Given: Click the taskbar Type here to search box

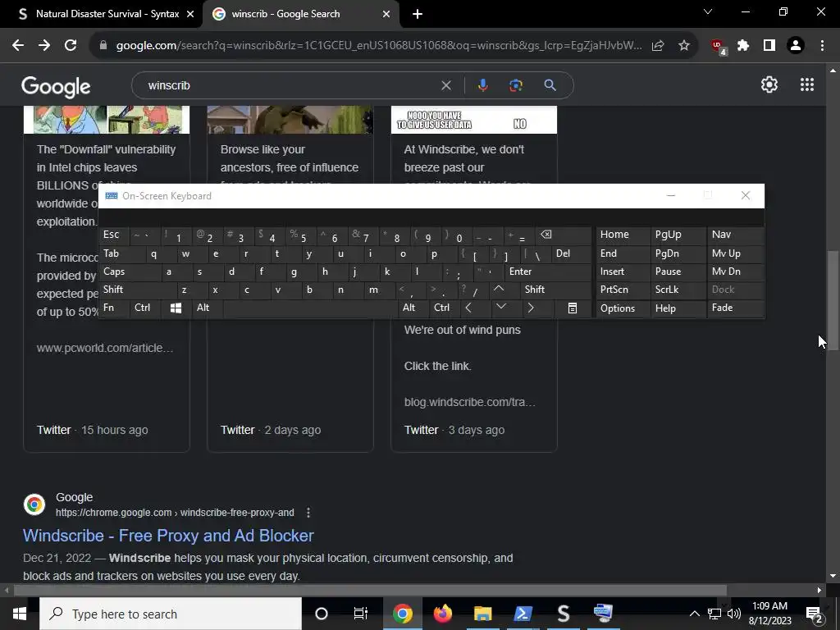Looking at the screenshot, I should coord(171,614).
